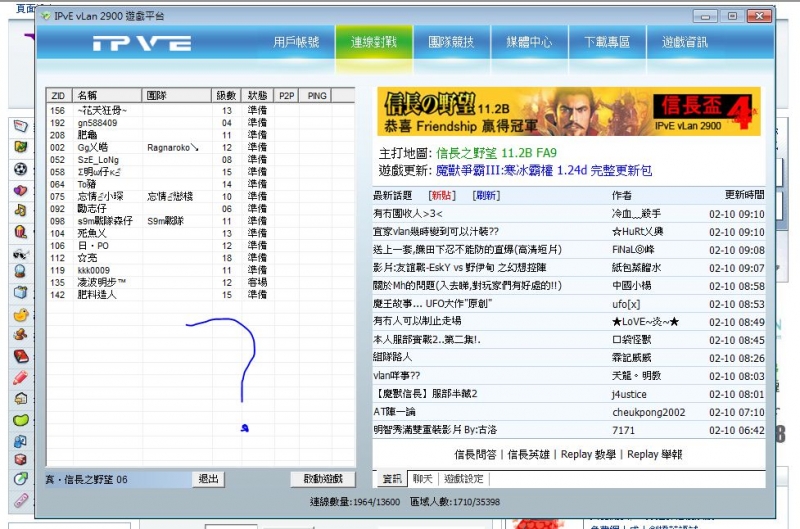800x529 pixels.
Task: Select player SzE_LoNg row
Action: [x=201, y=160]
